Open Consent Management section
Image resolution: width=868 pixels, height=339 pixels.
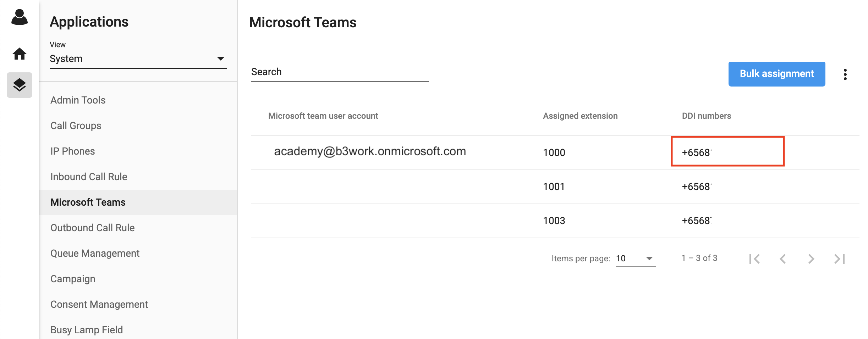[99, 304]
